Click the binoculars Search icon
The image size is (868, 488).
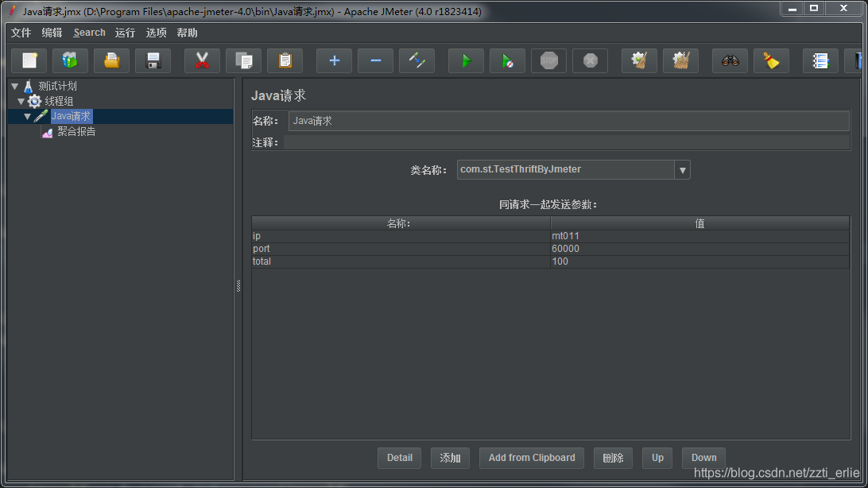click(730, 60)
